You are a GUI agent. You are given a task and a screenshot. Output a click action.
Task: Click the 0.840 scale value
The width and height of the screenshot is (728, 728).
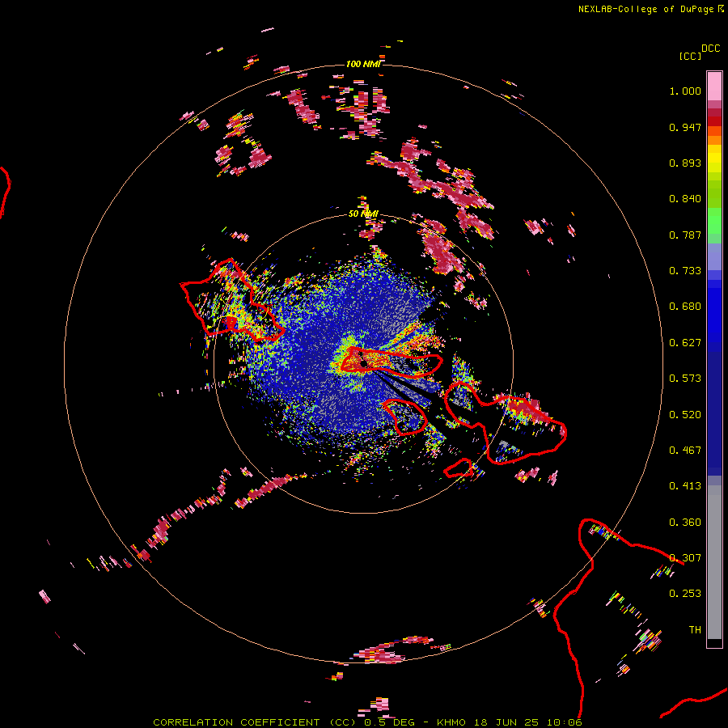[x=685, y=199]
